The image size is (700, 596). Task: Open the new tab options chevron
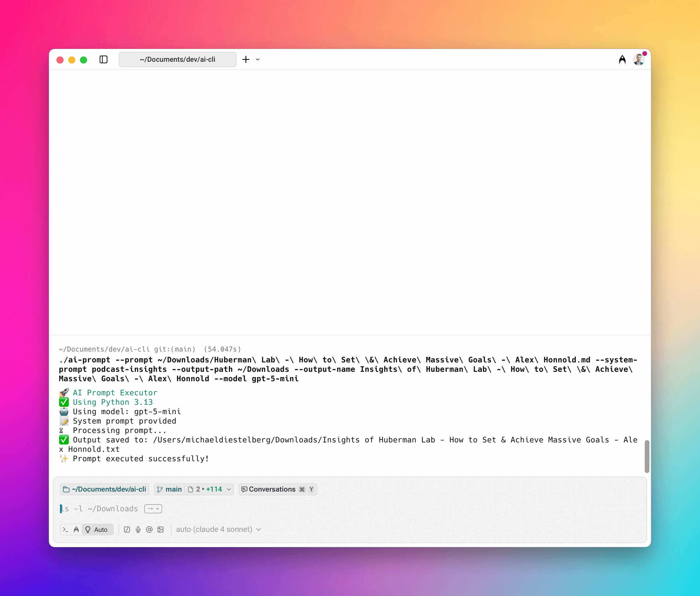(258, 59)
